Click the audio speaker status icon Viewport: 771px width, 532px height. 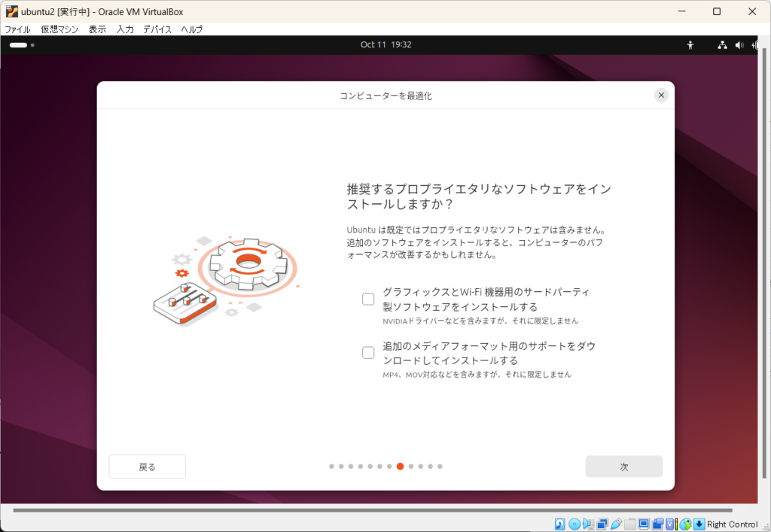point(588,524)
